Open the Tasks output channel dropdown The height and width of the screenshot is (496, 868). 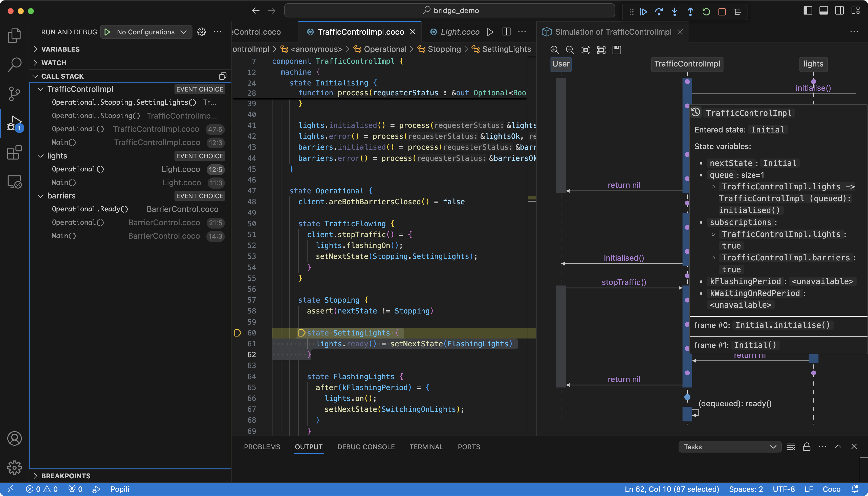pyautogui.click(x=730, y=447)
